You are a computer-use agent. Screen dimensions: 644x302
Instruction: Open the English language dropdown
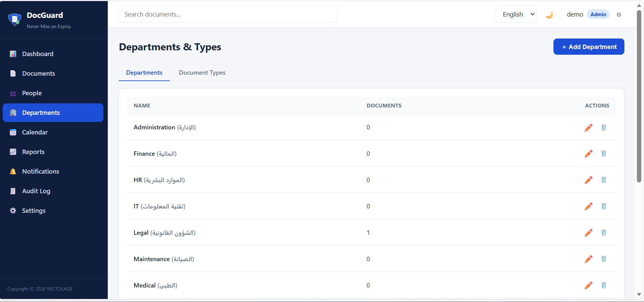[516, 14]
